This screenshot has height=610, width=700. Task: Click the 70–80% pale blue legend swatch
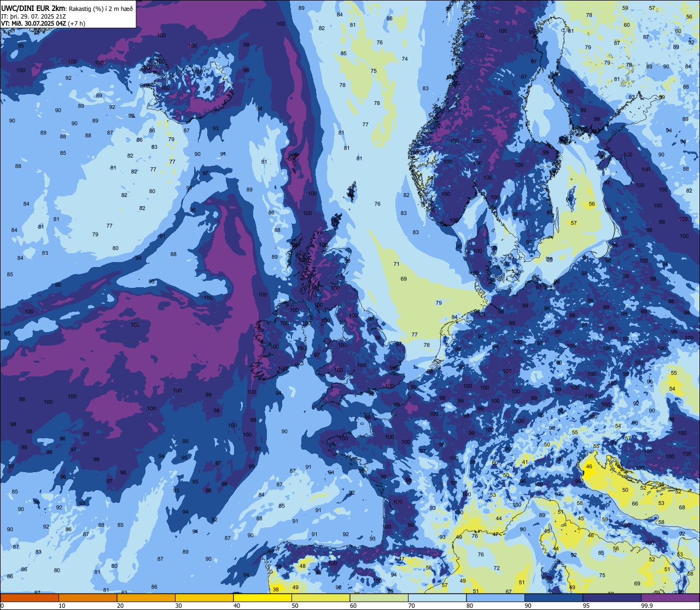click(437, 597)
